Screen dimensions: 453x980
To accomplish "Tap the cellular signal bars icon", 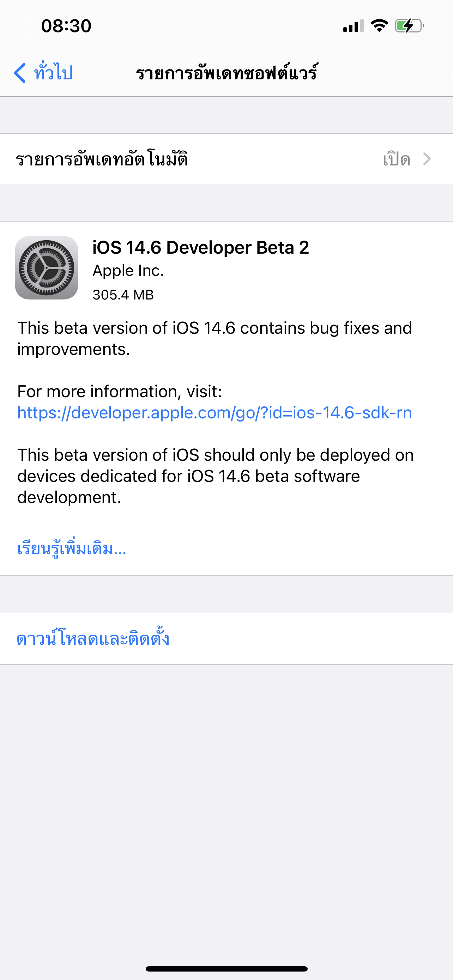I will tap(353, 26).
